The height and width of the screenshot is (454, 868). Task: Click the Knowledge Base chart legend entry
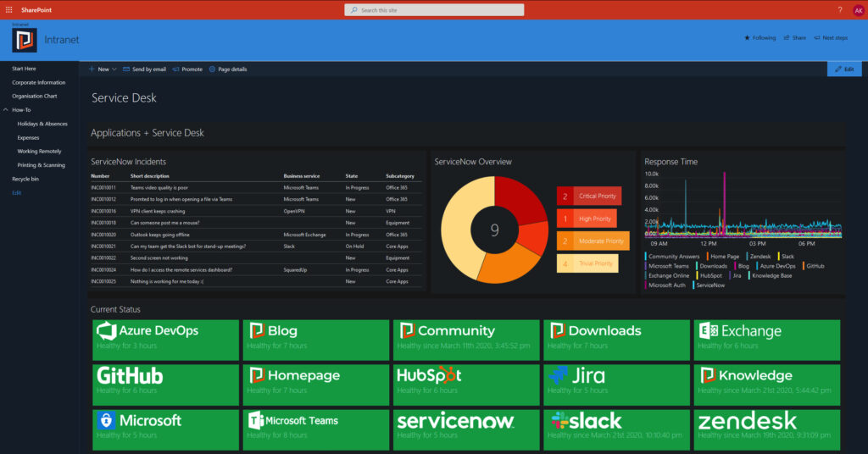click(770, 275)
